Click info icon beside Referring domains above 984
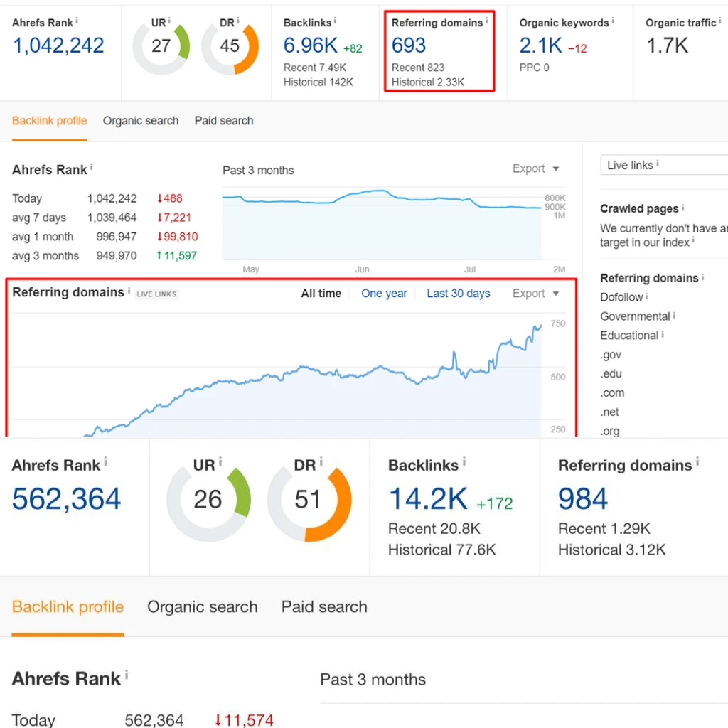 tap(697, 461)
